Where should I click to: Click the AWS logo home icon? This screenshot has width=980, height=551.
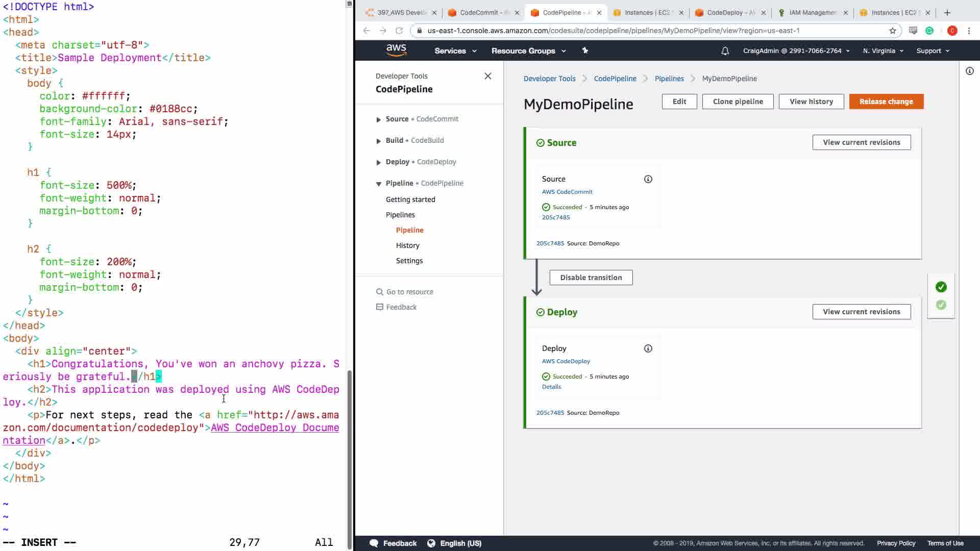tap(396, 50)
